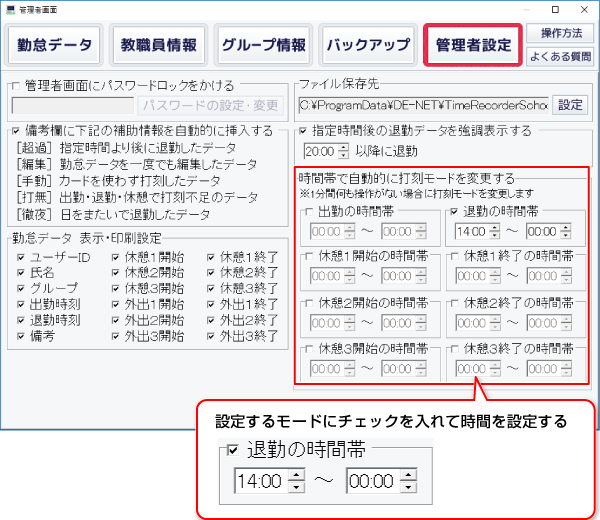600x520 pixels.
Task: Click the file save path input field
Action: click(424, 104)
